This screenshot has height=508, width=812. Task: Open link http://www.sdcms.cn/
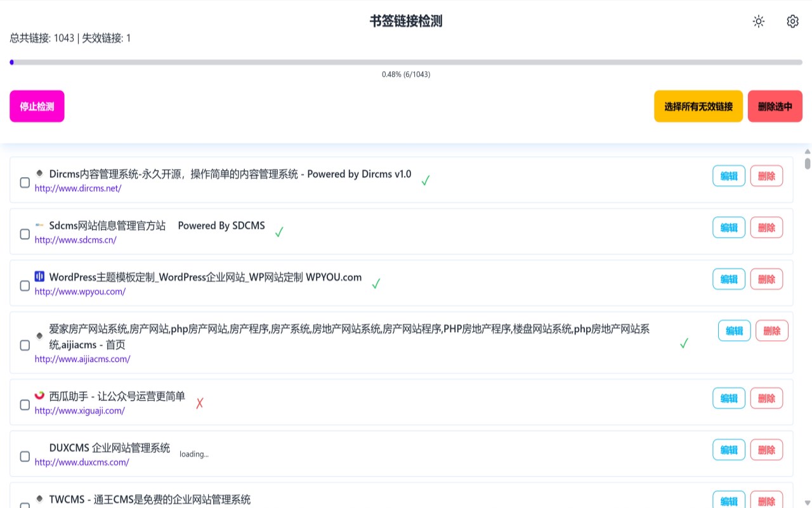(x=75, y=240)
